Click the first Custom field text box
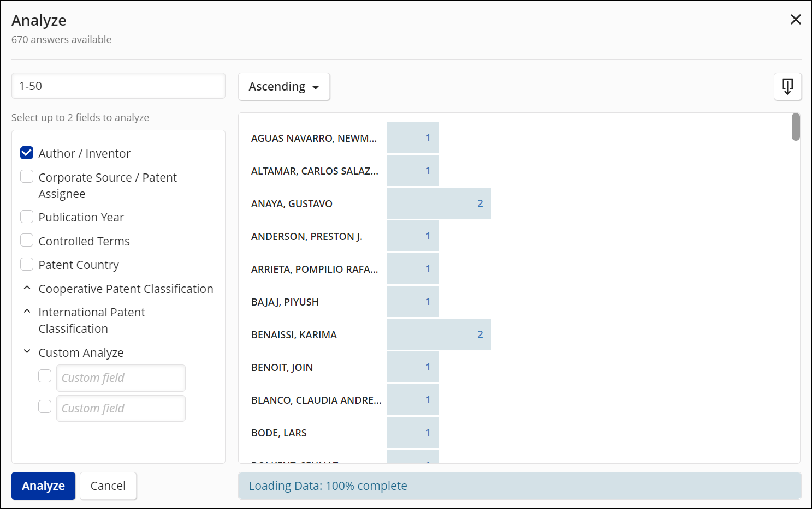Image resolution: width=812 pixels, height=509 pixels. click(121, 378)
